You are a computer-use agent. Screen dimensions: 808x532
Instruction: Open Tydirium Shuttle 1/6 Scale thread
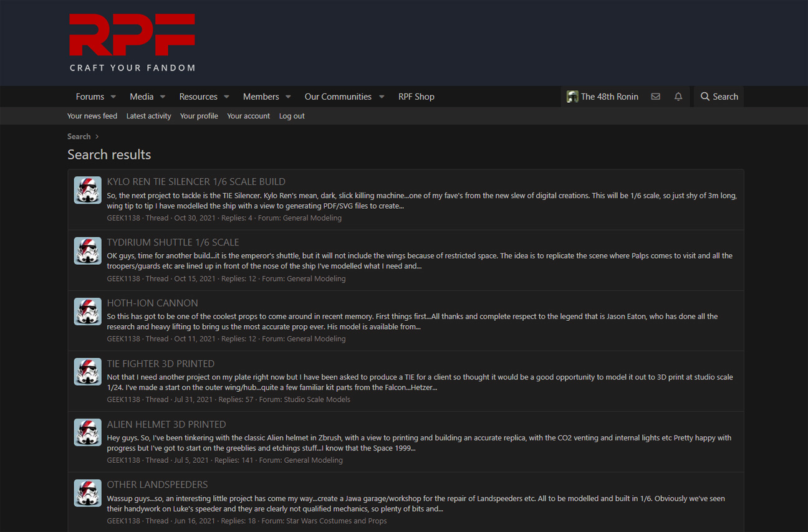pos(173,242)
